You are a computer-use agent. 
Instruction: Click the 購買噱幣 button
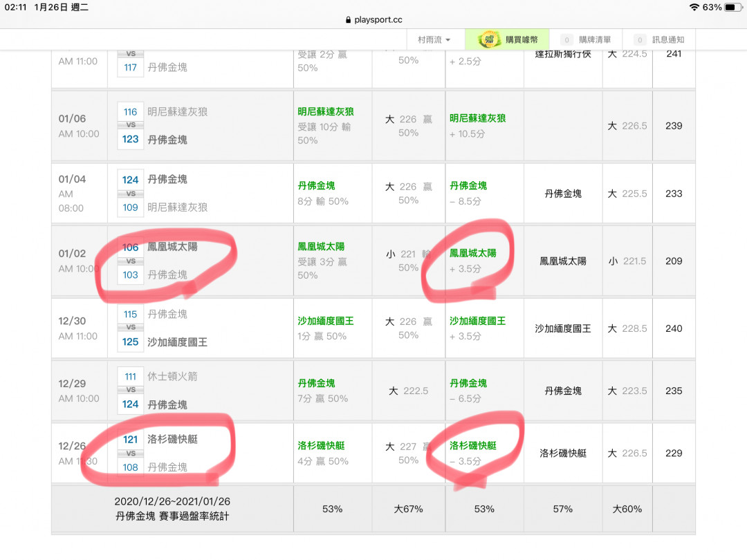507,39
